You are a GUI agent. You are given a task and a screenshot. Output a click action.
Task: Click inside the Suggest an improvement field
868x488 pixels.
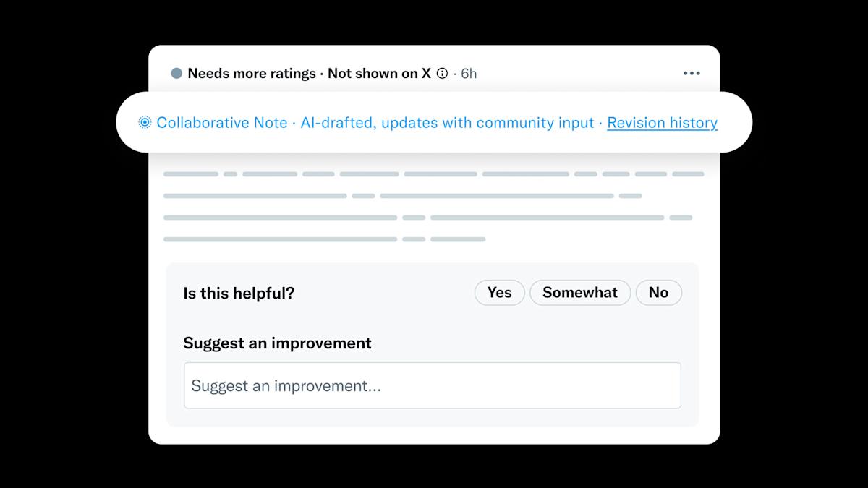(432, 385)
